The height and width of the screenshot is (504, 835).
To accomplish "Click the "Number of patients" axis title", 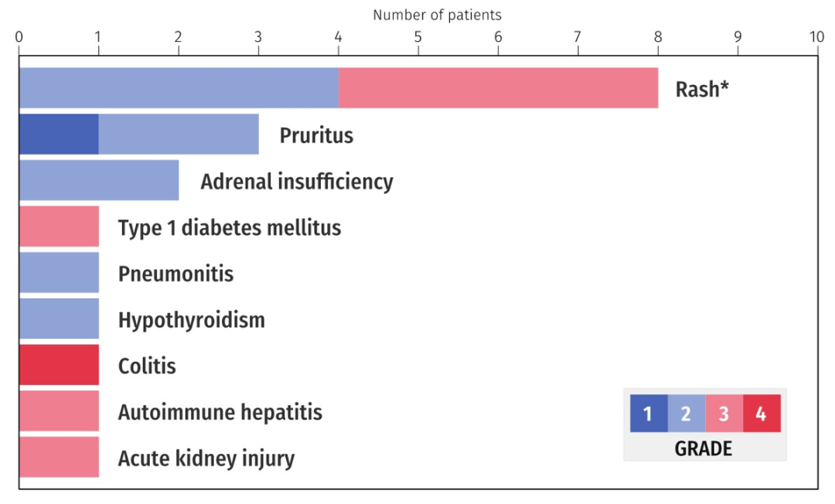I will [x=437, y=15].
